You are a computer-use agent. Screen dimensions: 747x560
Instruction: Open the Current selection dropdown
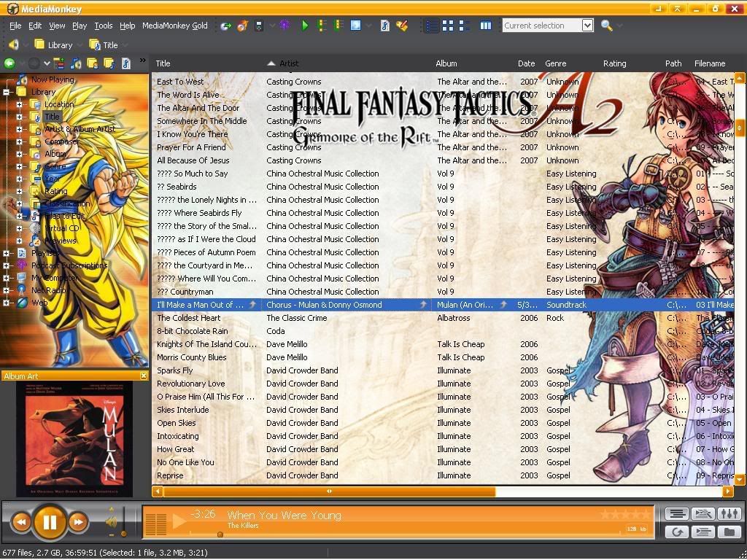click(x=587, y=26)
